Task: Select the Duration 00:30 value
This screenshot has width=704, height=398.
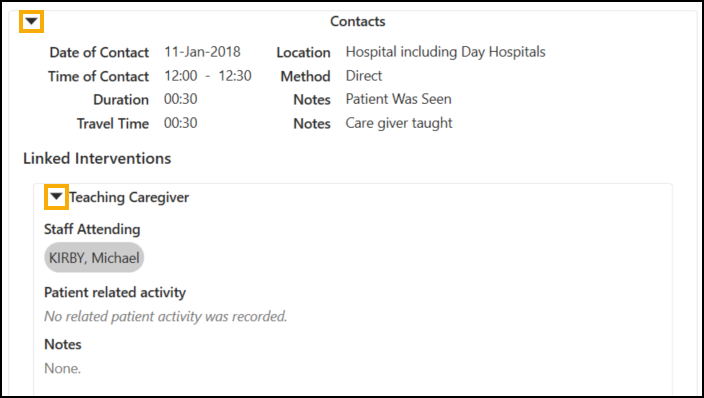Action: pos(180,99)
